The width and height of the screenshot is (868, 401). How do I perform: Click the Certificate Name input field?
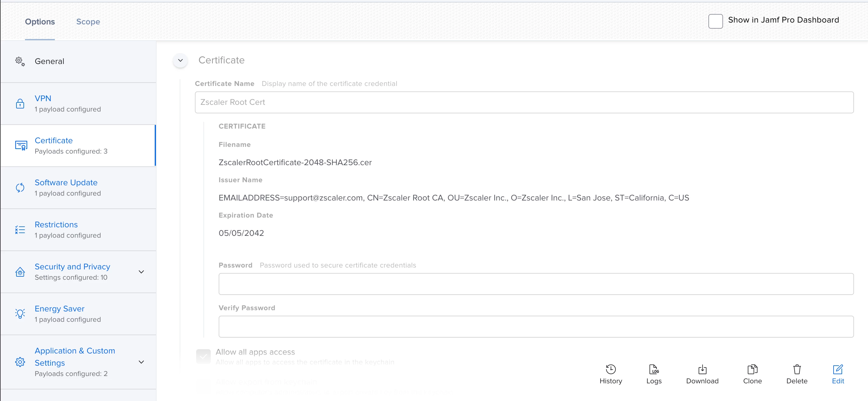pyautogui.click(x=524, y=102)
